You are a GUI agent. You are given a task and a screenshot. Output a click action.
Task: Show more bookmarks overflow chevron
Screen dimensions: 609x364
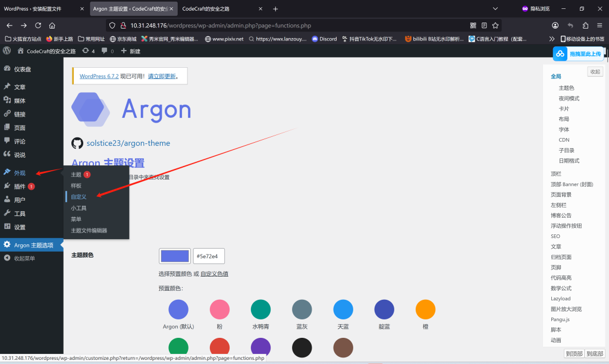[551, 39]
